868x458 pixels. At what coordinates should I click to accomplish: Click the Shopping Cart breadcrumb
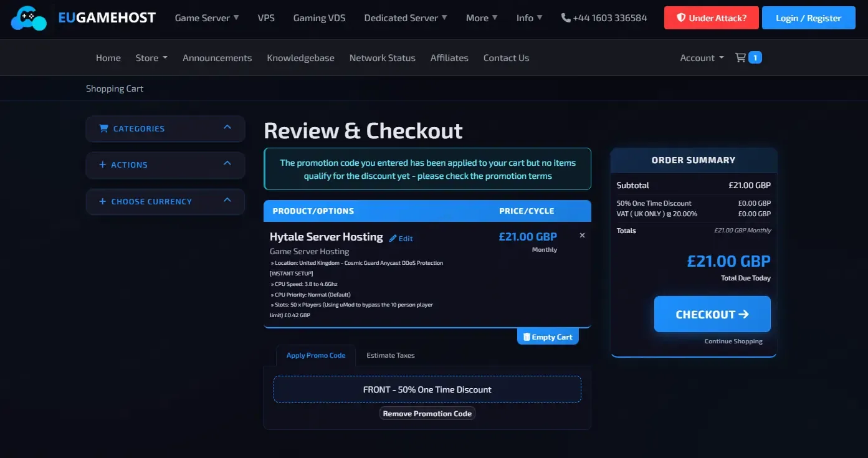click(115, 88)
